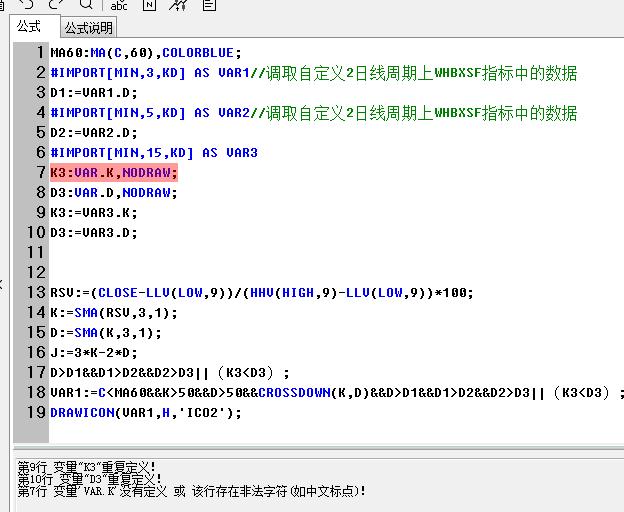This screenshot has width=624, height=512.
Task: Click the boxed 'N' toolbar icon
Action: click(149, 5)
